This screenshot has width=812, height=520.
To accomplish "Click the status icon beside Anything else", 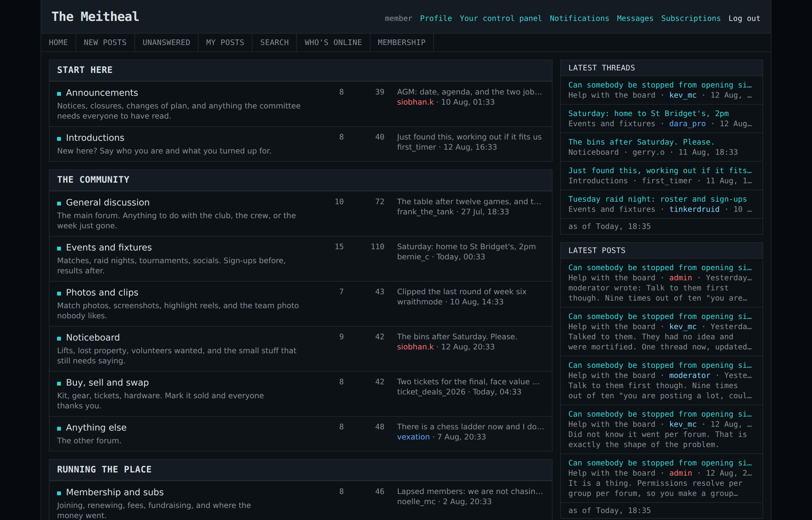I will [59, 428].
